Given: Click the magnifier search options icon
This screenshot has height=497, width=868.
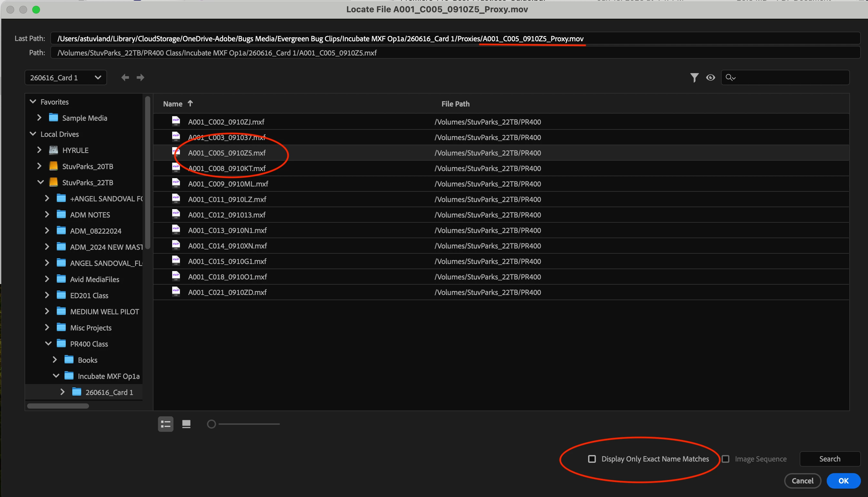Looking at the screenshot, I should click(730, 77).
